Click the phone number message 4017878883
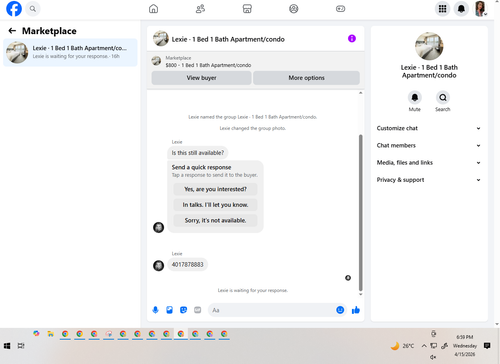Screen dimensions: 500x364 pyautogui.click(x=187, y=265)
